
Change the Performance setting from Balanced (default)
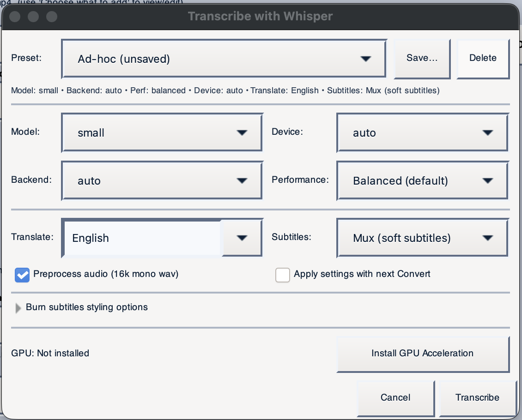422,180
